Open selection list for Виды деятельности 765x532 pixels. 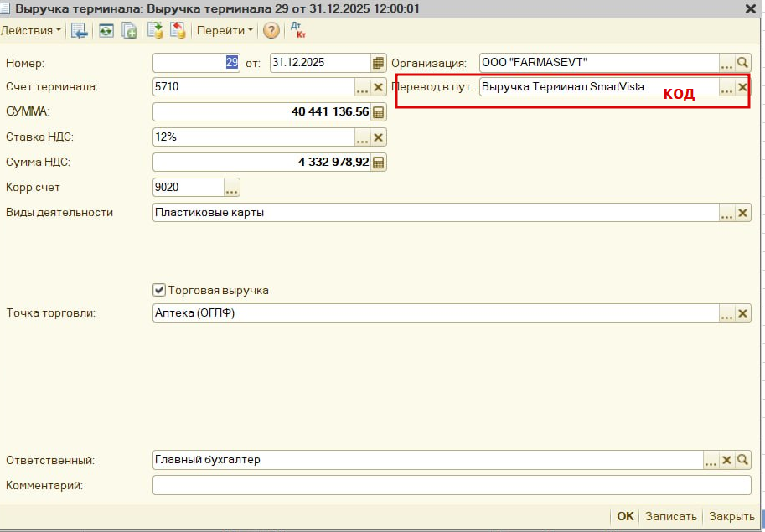pos(727,213)
